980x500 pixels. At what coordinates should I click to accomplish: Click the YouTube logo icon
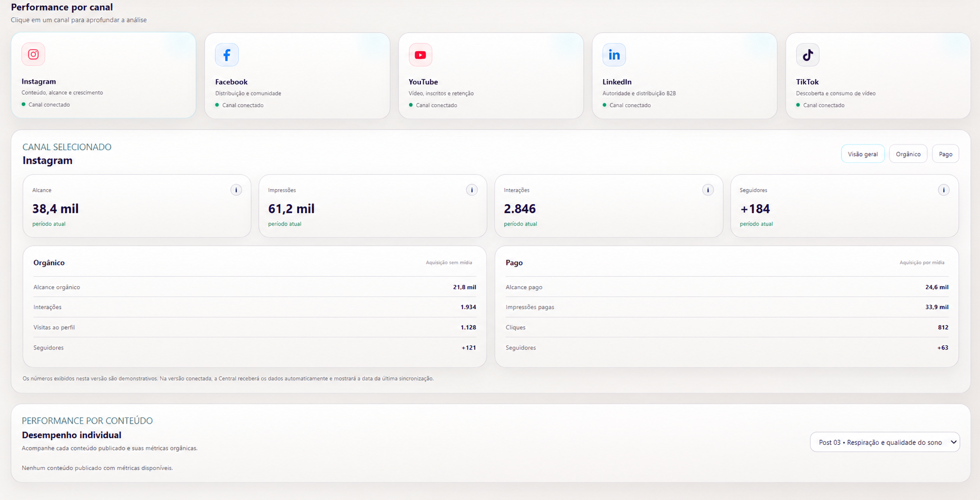(420, 55)
